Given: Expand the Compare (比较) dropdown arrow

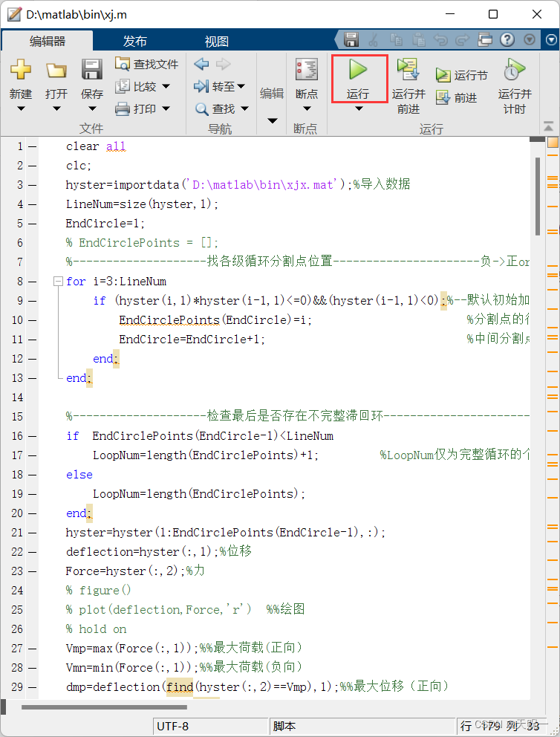Looking at the screenshot, I should [166, 86].
